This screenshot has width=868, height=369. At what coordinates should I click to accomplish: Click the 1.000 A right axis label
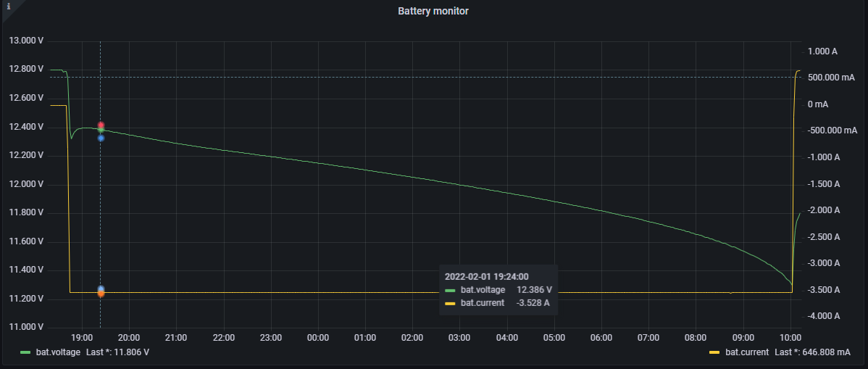click(822, 51)
